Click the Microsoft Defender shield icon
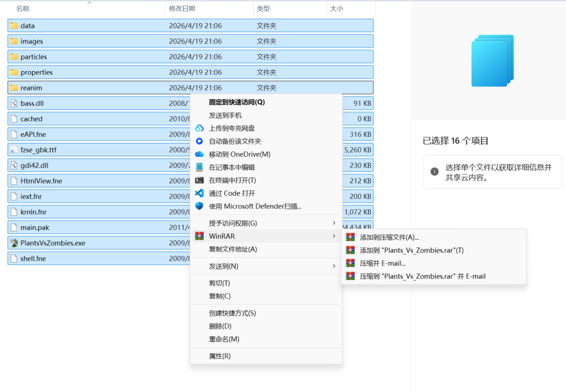This screenshot has width=566, height=392. 200,206
